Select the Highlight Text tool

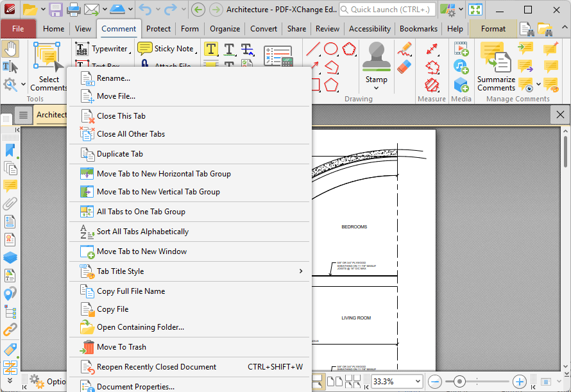211,49
